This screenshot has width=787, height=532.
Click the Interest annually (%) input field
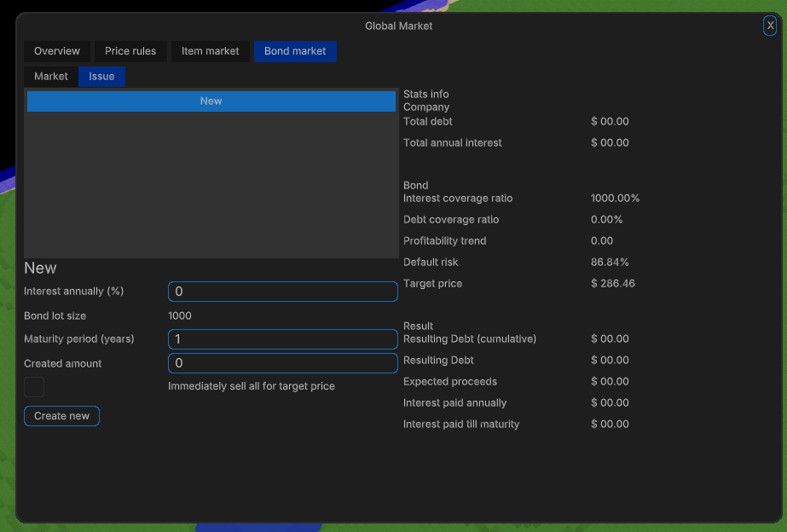(282, 292)
